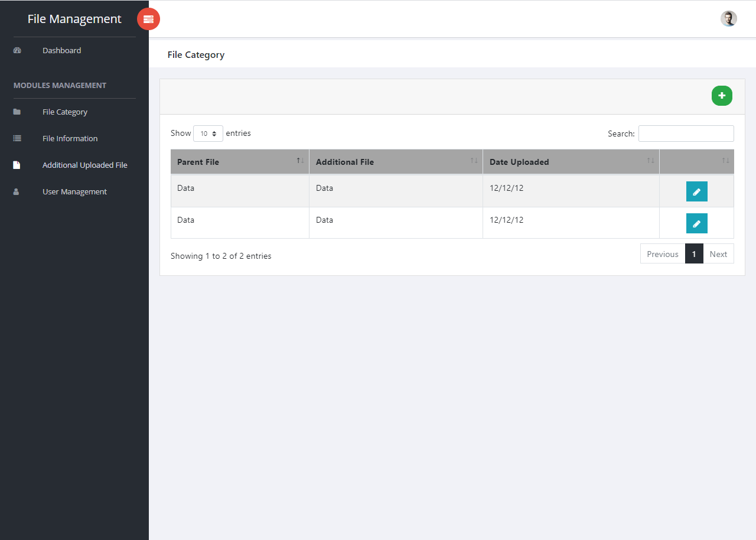
Task: Click the Dashboard speedometer icon
Action: pos(17,50)
